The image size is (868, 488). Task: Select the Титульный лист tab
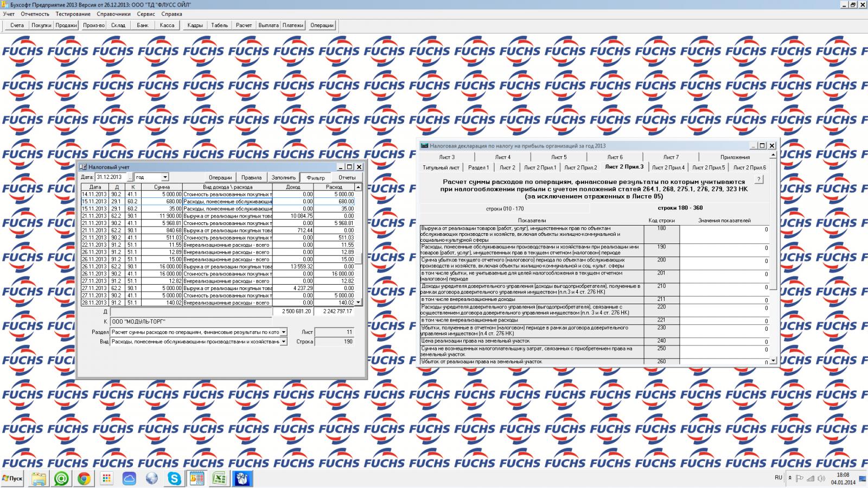coord(441,168)
